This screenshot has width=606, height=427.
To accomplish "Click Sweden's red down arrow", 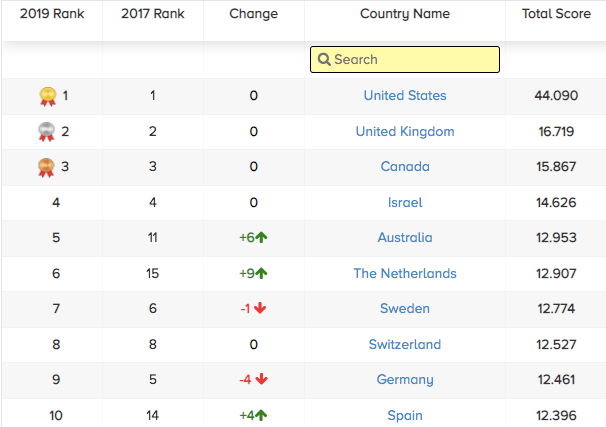I will point(261,309).
